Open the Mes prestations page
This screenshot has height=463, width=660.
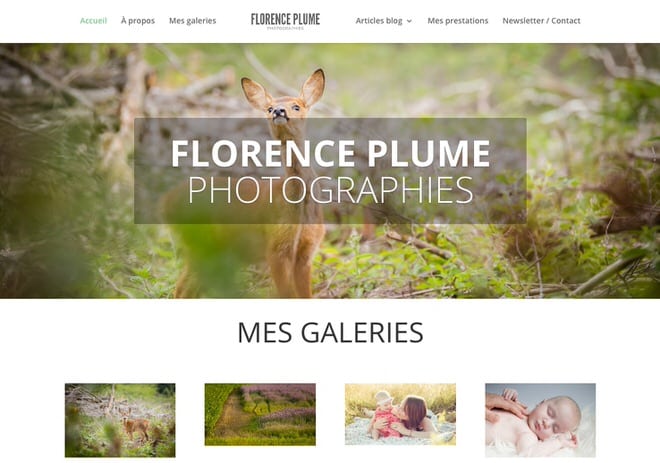pos(458,21)
